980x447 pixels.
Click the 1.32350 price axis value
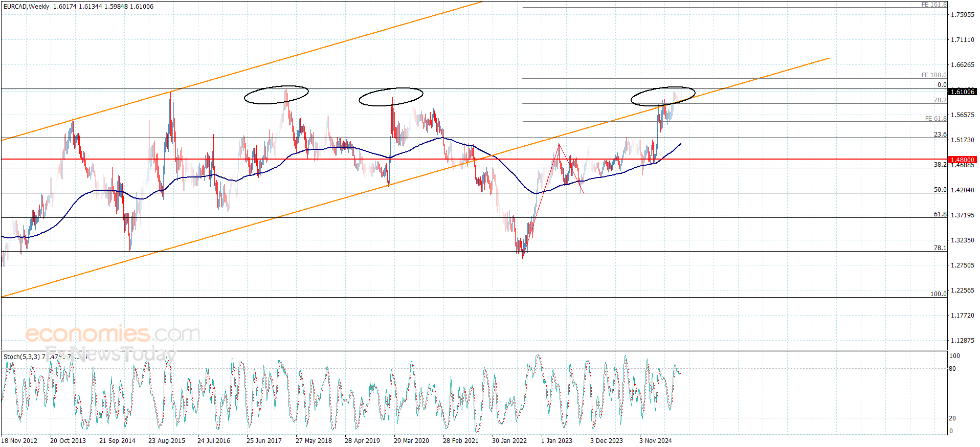962,240
